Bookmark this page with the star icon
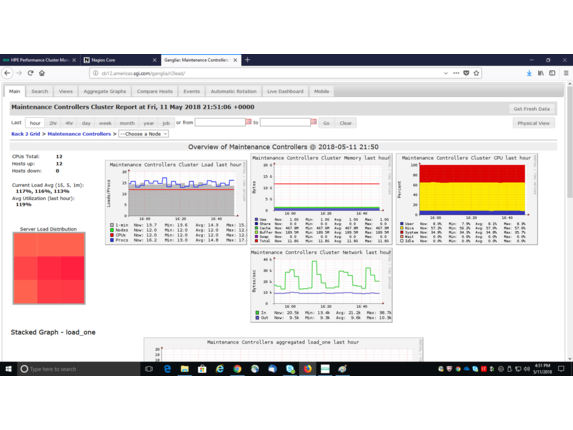 pos(476,73)
